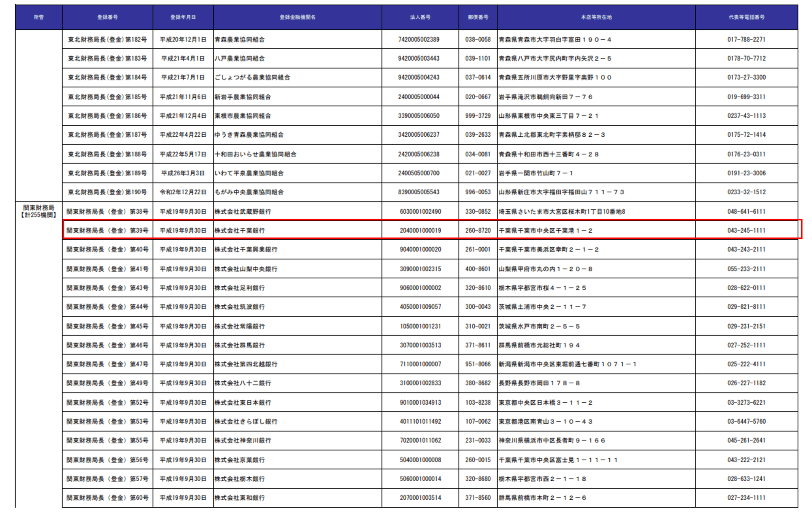Select registration 東北財務局長(登金)第190号
The height and width of the screenshot is (526, 812).
(x=108, y=192)
